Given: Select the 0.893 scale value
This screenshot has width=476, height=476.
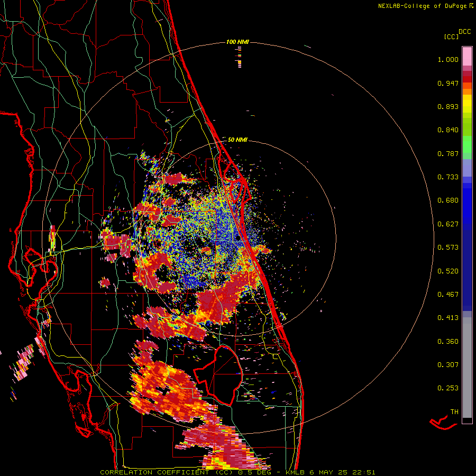Looking at the screenshot, I should [448, 106].
